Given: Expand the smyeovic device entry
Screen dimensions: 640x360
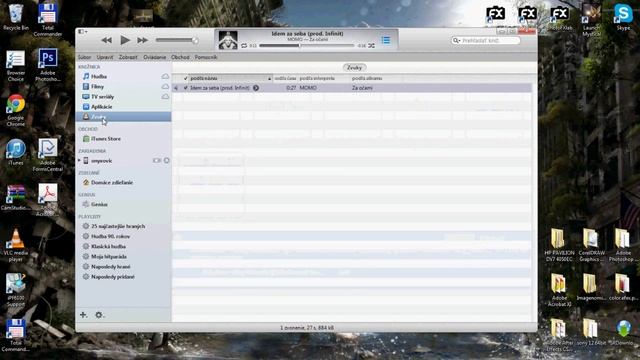Looking at the screenshot, I should point(79,160).
